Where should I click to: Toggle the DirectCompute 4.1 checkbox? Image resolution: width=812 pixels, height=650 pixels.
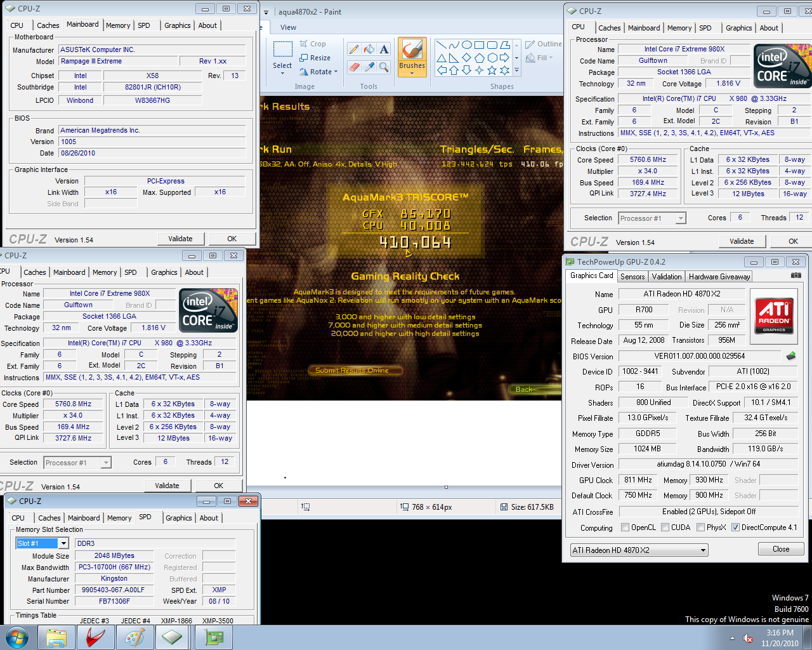click(736, 527)
